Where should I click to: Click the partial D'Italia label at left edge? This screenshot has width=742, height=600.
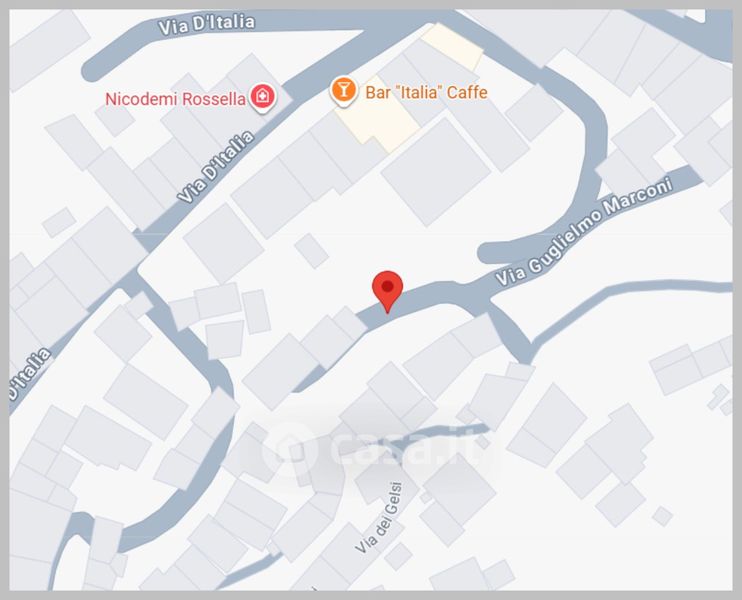[x=29, y=375]
